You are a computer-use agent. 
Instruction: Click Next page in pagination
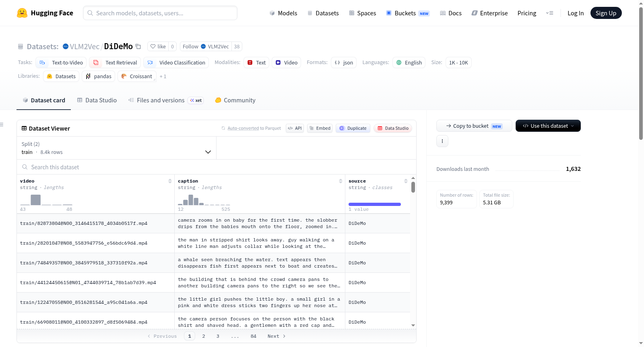click(x=277, y=336)
